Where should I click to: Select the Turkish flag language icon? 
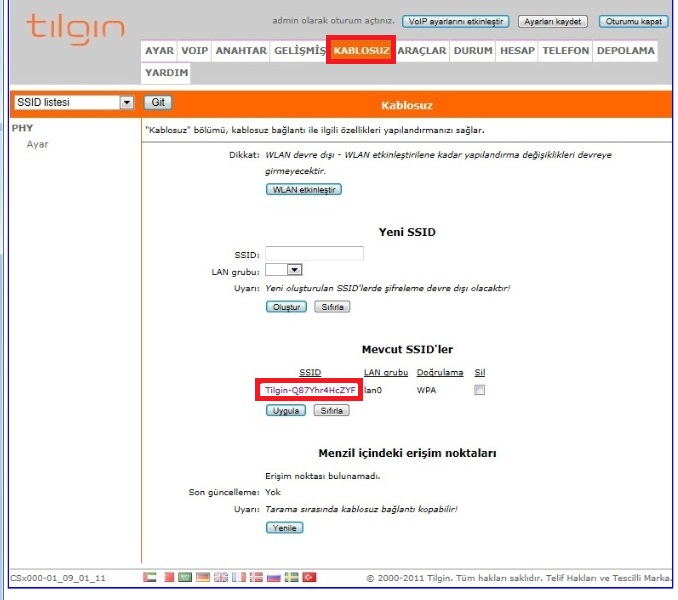309,577
